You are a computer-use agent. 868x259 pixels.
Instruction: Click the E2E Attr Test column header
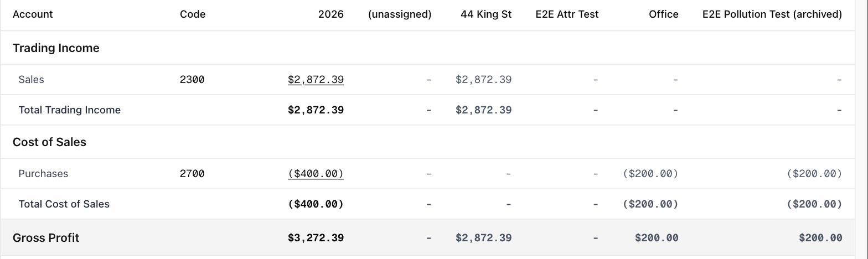567,14
